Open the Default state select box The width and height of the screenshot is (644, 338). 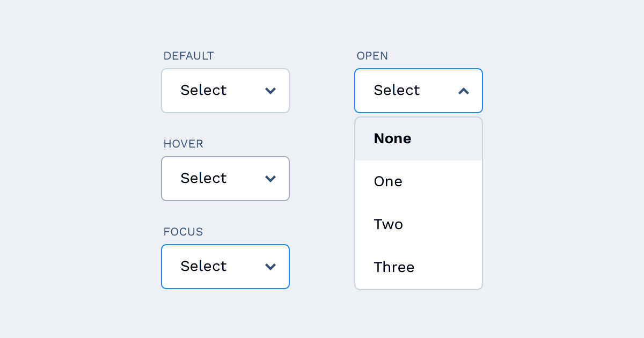225,91
